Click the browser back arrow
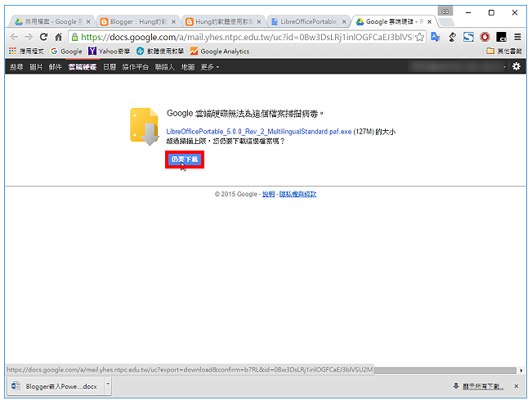 [14, 37]
